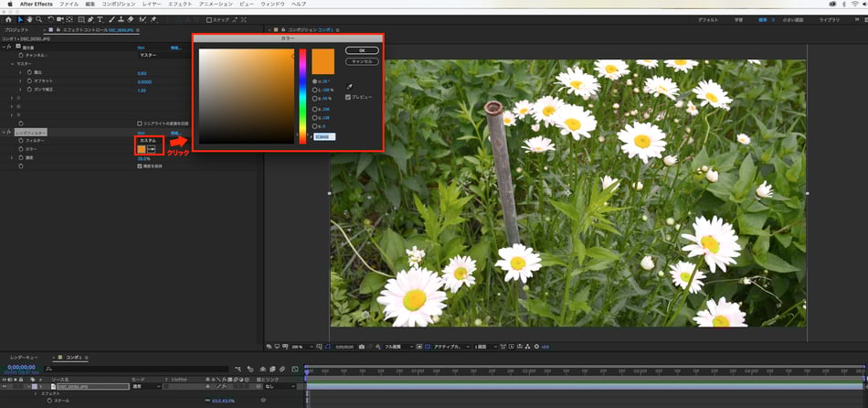868x408 pixels.
Task: Open the チャンネル dropdown set to マスター
Action: pos(148,55)
